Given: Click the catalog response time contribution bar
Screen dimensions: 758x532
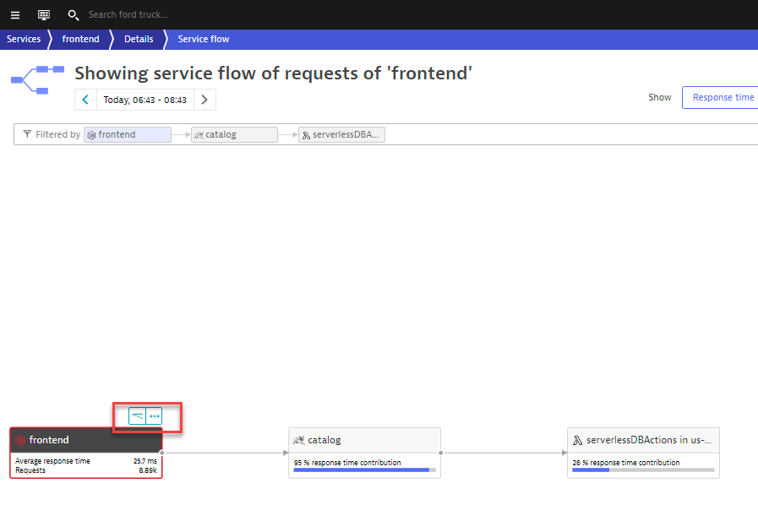Looking at the screenshot, I should coord(364,470).
